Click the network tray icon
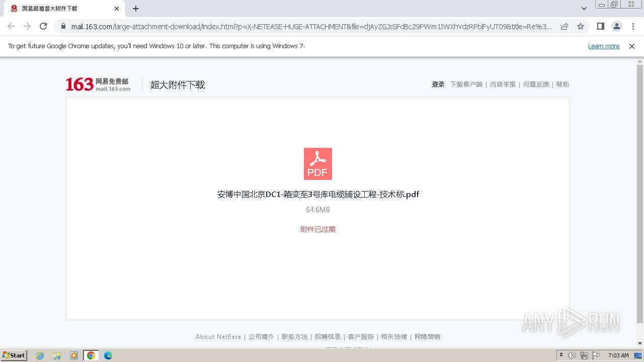The height and width of the screenshot is (362, 644). [584, 355]
